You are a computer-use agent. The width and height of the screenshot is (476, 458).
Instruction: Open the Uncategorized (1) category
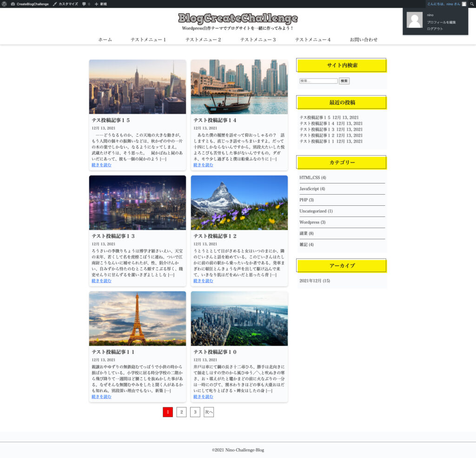point(316,211)
